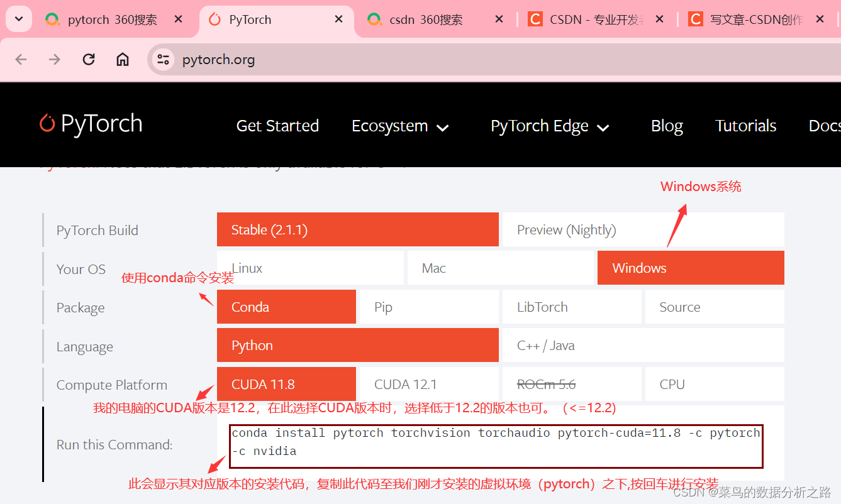Click the 360 search favicon on csdn tab
Screen dimensions: 841x504
pos(375,19)
